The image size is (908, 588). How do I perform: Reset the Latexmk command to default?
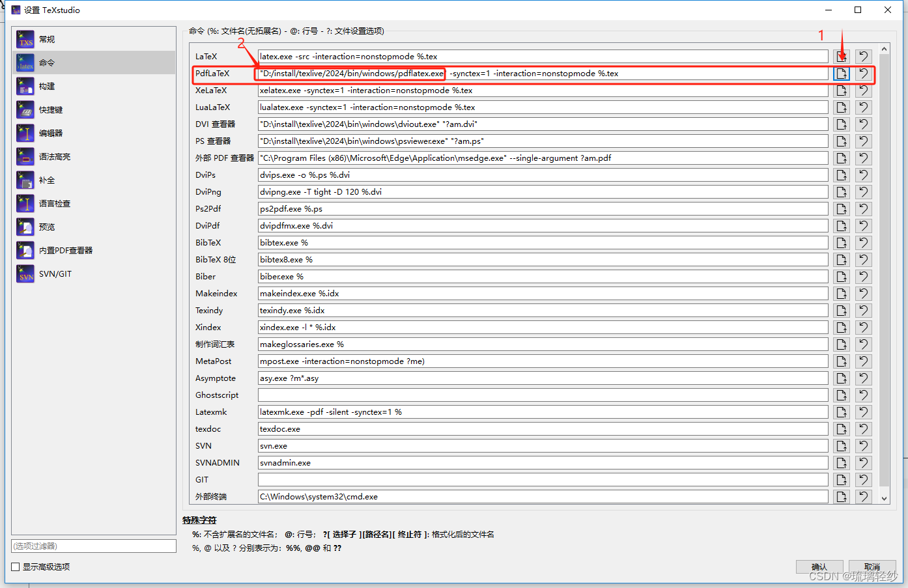pyautogui.click(x=864, y=412)
